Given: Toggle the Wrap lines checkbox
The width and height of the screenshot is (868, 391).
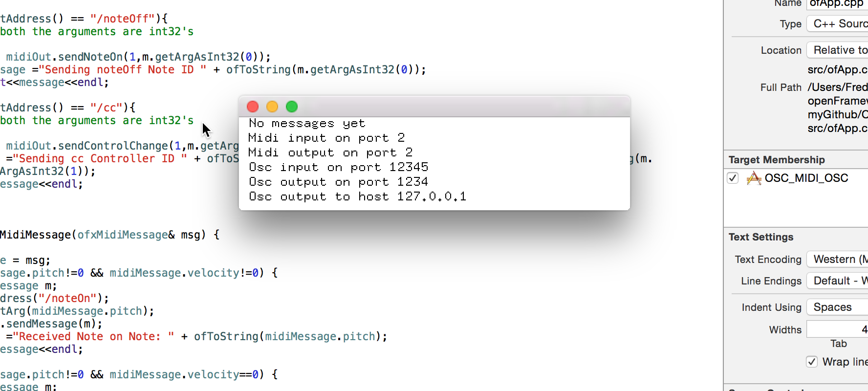Looking at the screenshot, I should pyautogui.click(x=812, y=362).
